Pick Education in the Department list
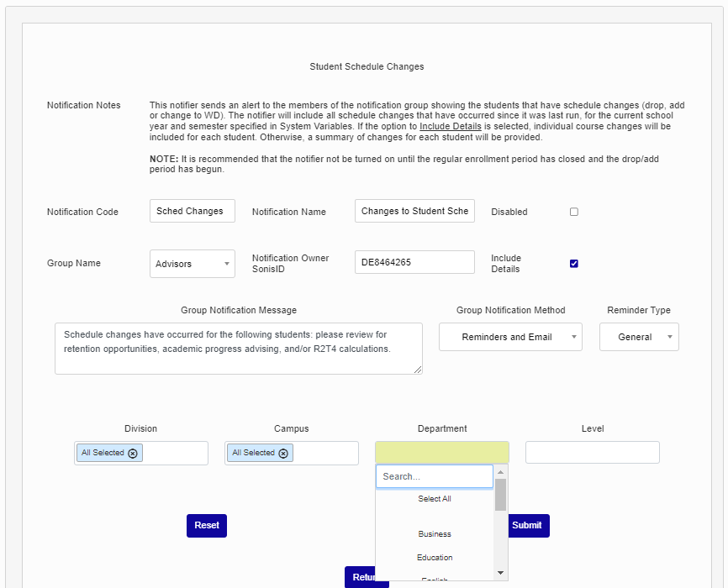 pyautogui.click(x=435, y=558)
